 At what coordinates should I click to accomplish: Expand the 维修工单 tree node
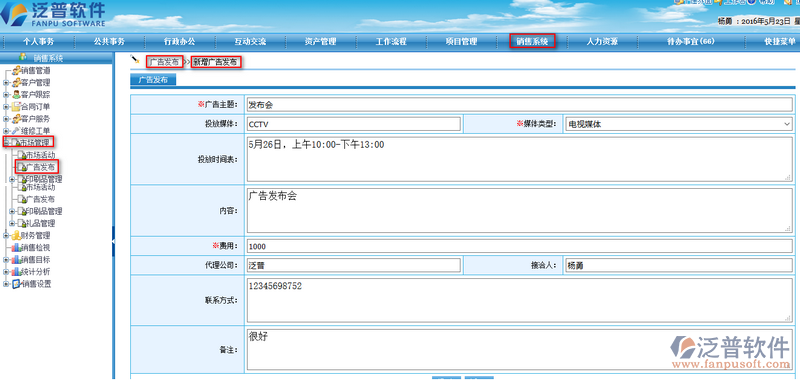pos(6,131)
